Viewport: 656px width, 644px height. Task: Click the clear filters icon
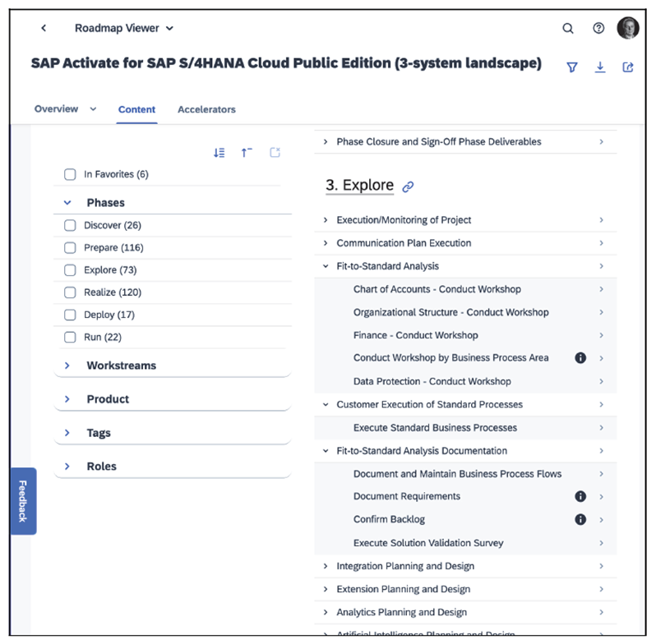pyautogui.click(x=275, y=153)
